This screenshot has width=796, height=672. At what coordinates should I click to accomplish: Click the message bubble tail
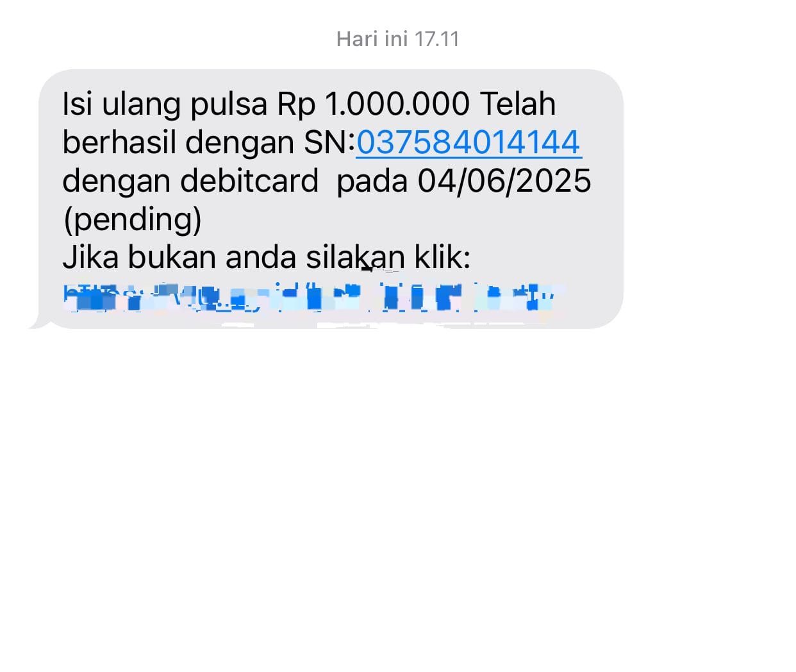click(x=40, y=323)
